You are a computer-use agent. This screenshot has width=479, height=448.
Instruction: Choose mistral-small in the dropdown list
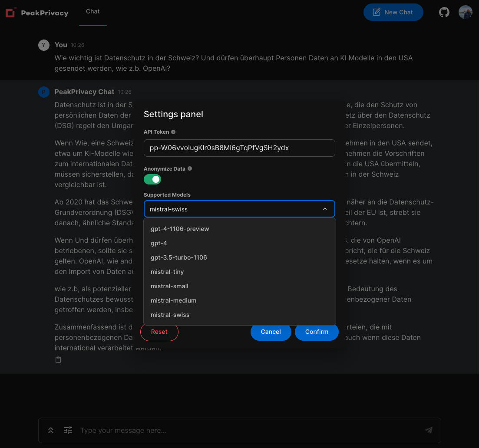(x=240, y=286)
